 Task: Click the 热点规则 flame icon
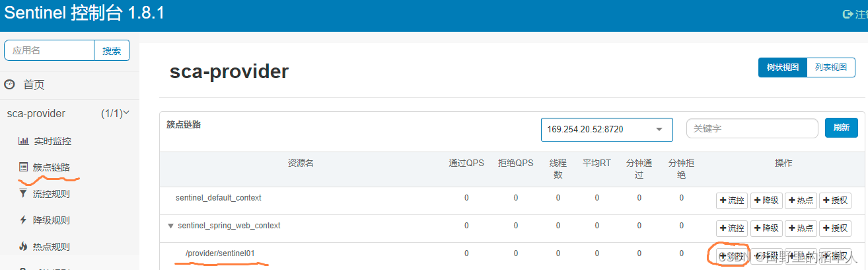click(x=23, y=247)
